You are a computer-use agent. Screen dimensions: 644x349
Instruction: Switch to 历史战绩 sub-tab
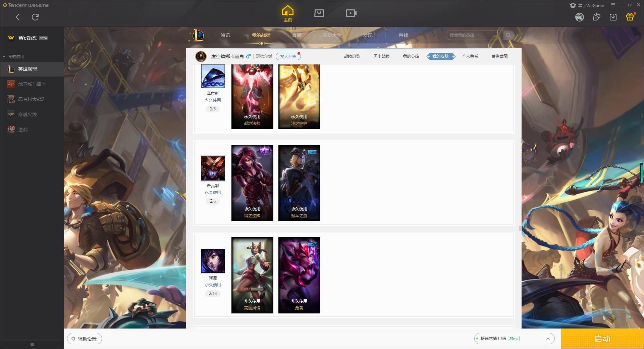[381, 56]
